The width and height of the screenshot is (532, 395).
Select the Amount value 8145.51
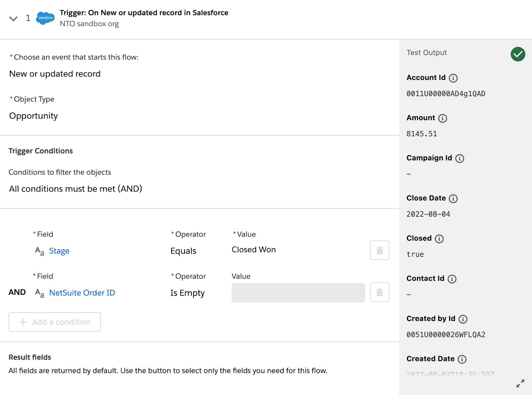point(422,134)
